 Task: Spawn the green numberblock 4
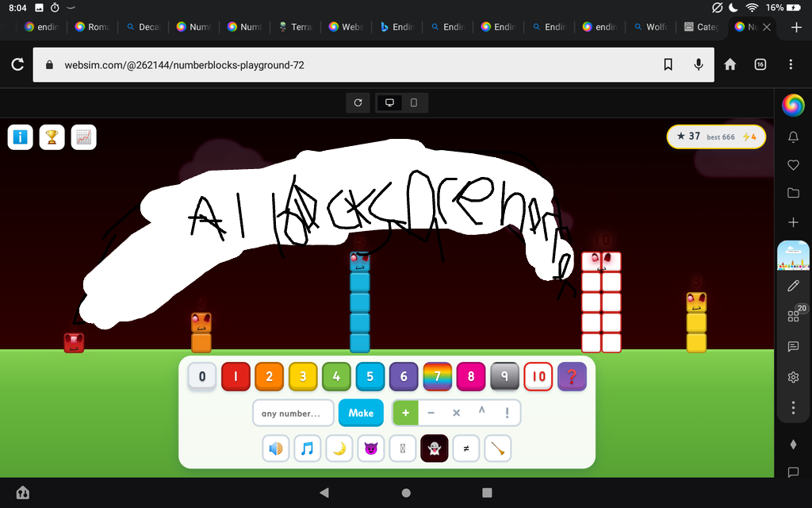click(x=336, y=377)
